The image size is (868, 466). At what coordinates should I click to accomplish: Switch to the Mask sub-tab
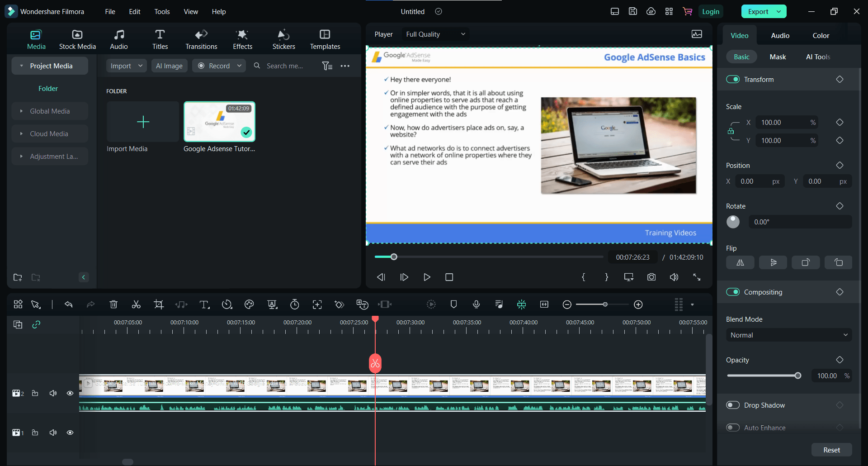[x=778, y=57]
